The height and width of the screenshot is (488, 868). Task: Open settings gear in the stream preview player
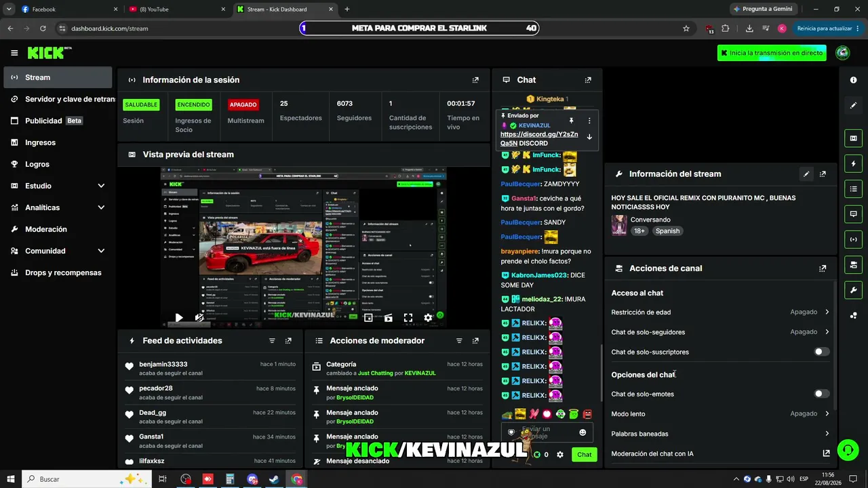pyautogui.click(x=428, y=317)
